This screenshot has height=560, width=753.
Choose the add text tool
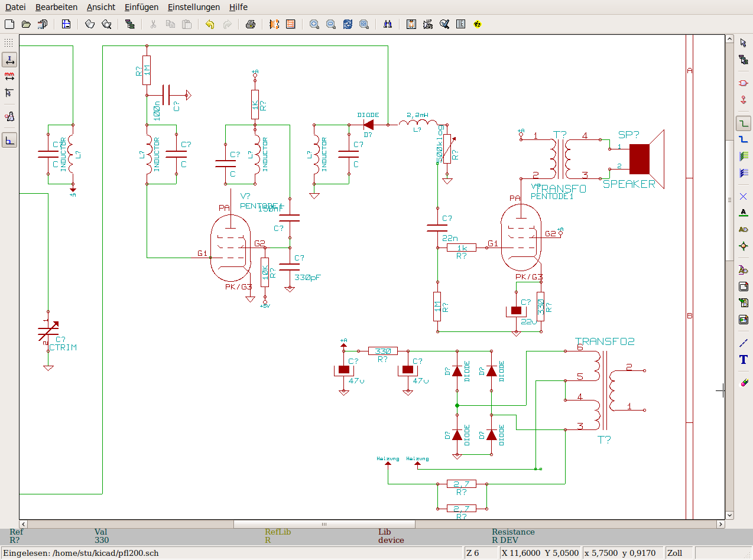coord(744,360)
